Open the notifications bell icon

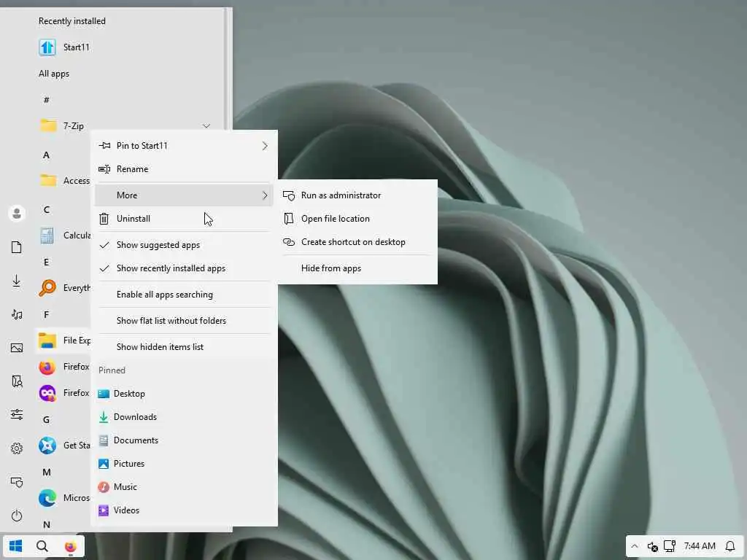click(729, 545)
